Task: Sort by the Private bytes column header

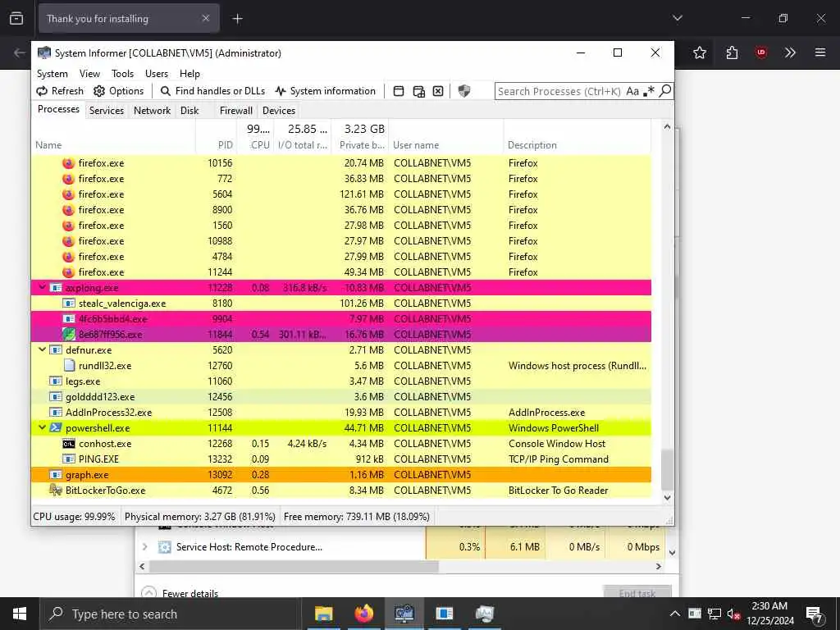Action: (x=360, y=144)
